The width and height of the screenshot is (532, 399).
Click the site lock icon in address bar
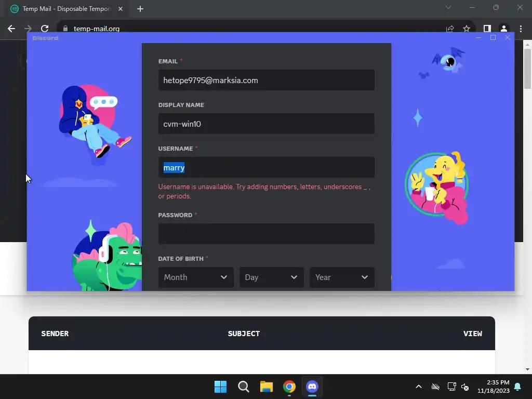point(65,29)
